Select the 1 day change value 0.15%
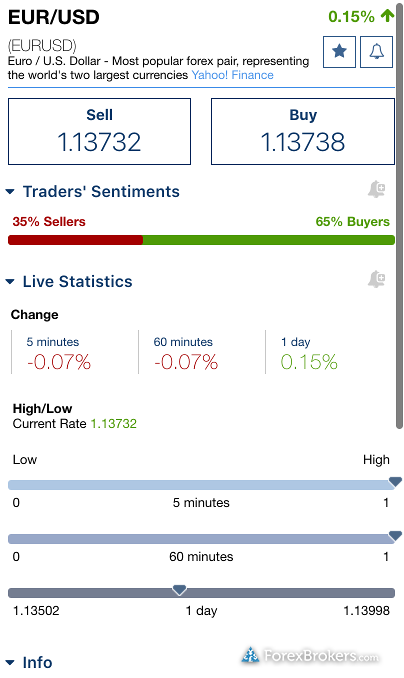Screen dimensions: 404x678 click(x=309, y=362)
